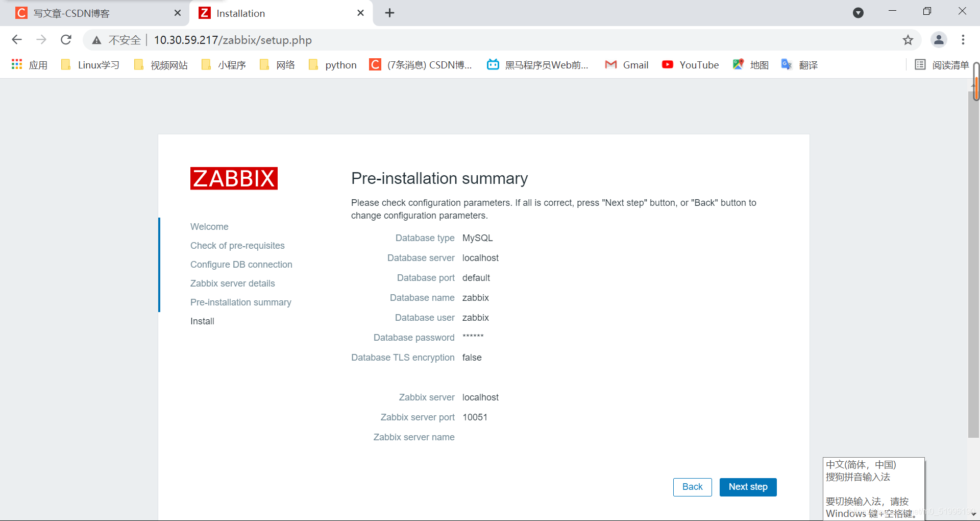Image resolution: width=980 pixels, height=521 pixels.
Task: Open the 翻译 translate bookmark
Action: 799,65
